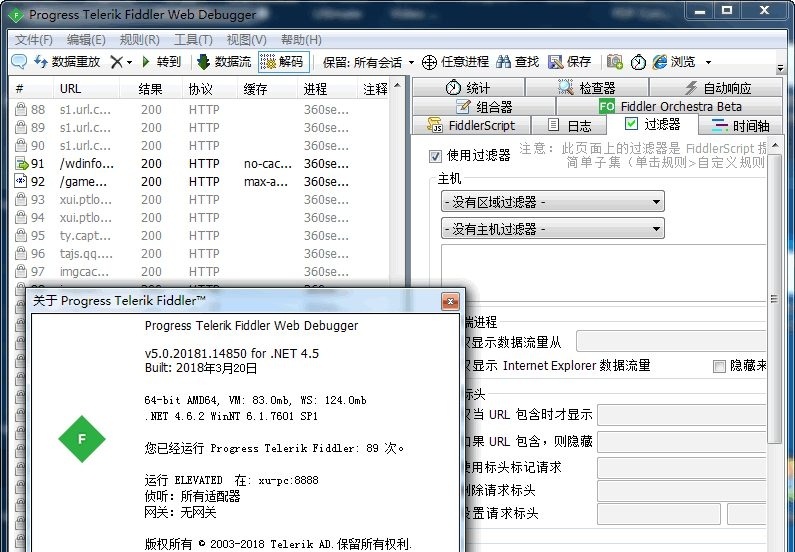
Task: Open the 帮助(H) menu
Action: pyautogui.click(x=301, y=40)
